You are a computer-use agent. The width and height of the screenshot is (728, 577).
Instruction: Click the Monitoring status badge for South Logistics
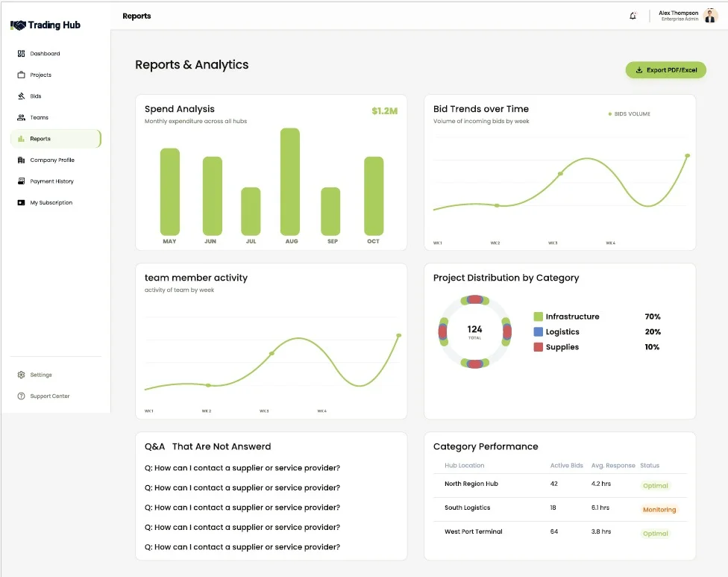pyautogui.click(x=659, y=510)
